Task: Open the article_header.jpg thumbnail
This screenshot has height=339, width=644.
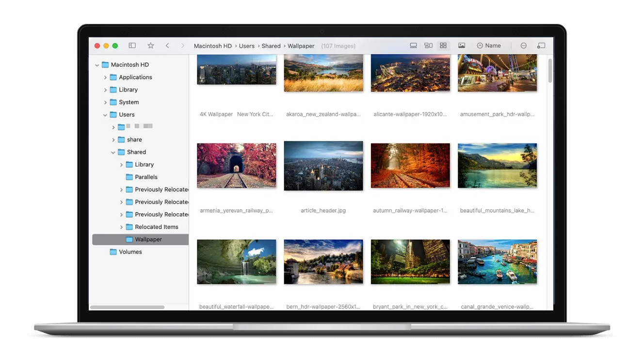Action: (x=323, y=165)
